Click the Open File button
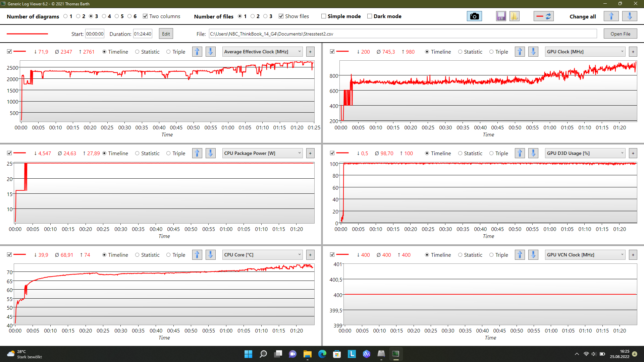 click(620, 34)
